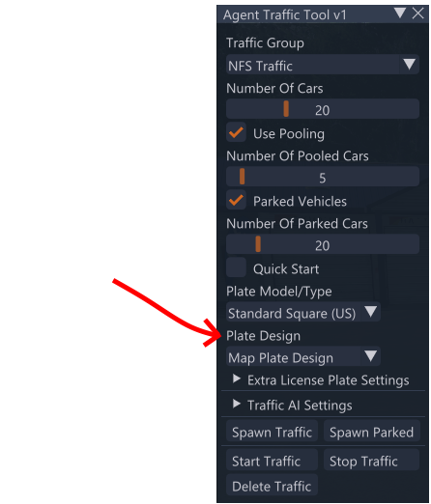
Task: Open the Map Plate Design dropdown
Action: pyautogui.click(x=303, y=356)
